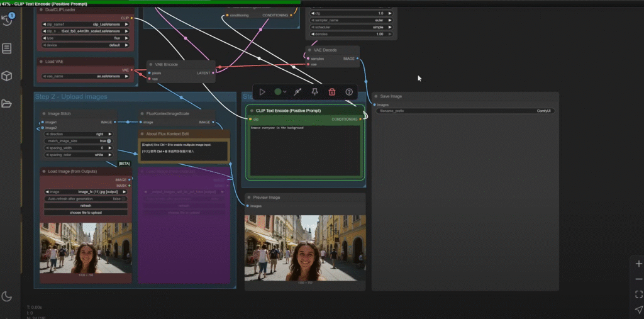This screenshot has height=319, width=644.
Task: Click the images input port on Save Image
Action: [x=374, y=105]
